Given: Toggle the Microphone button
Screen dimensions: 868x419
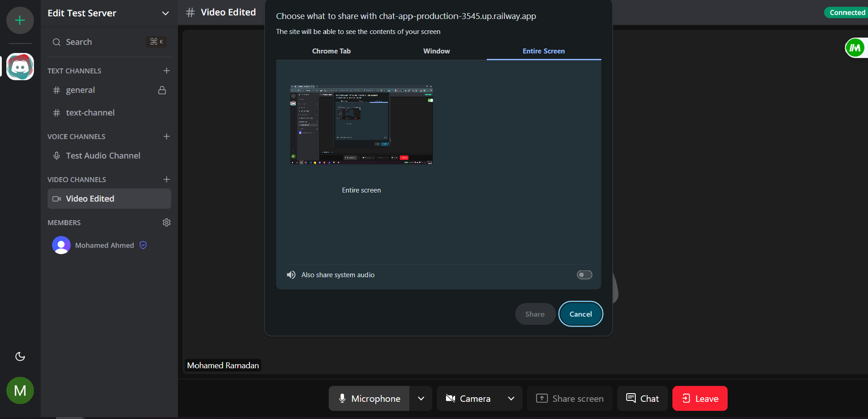Looking at the screenshot, I should pos(369,399).
